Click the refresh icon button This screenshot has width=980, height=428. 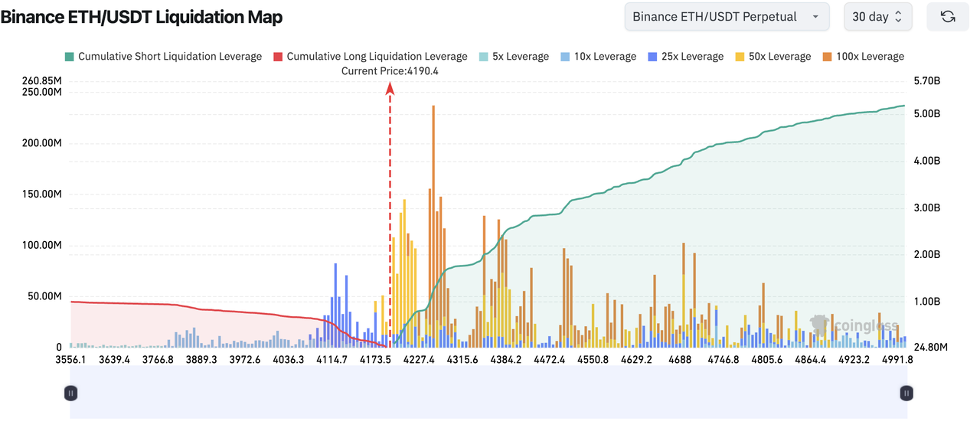[947, 17]
